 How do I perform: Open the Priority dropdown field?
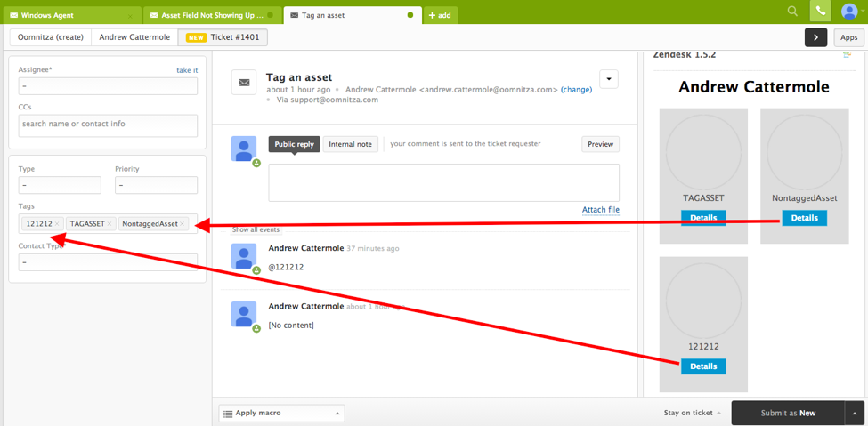(x=156, y=186)
